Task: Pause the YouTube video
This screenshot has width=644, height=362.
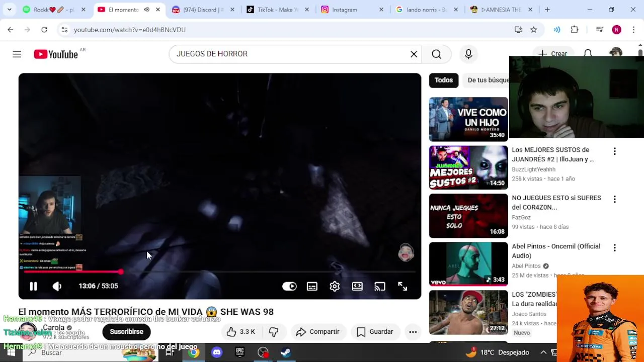Action: tap(33, 286)
